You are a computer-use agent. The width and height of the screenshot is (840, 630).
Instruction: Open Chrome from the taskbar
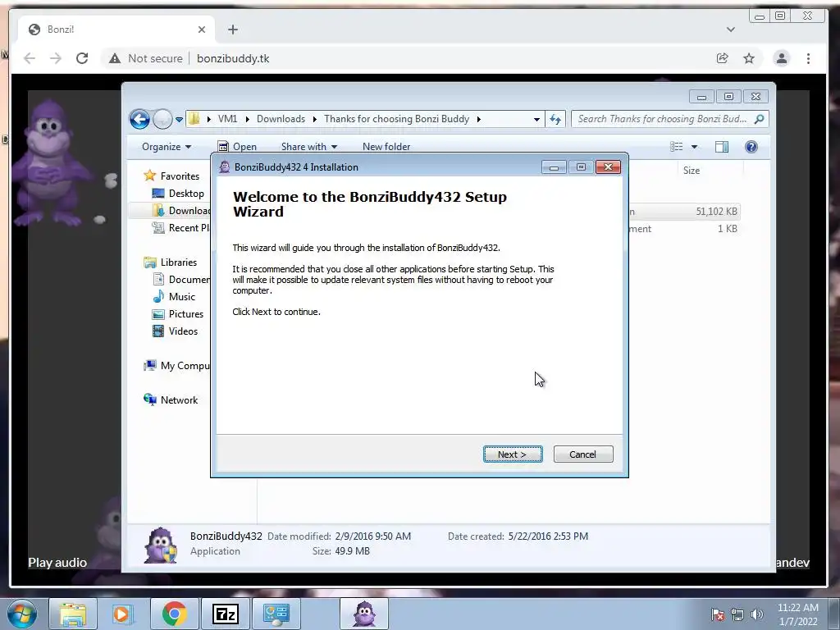pos(174,614)
